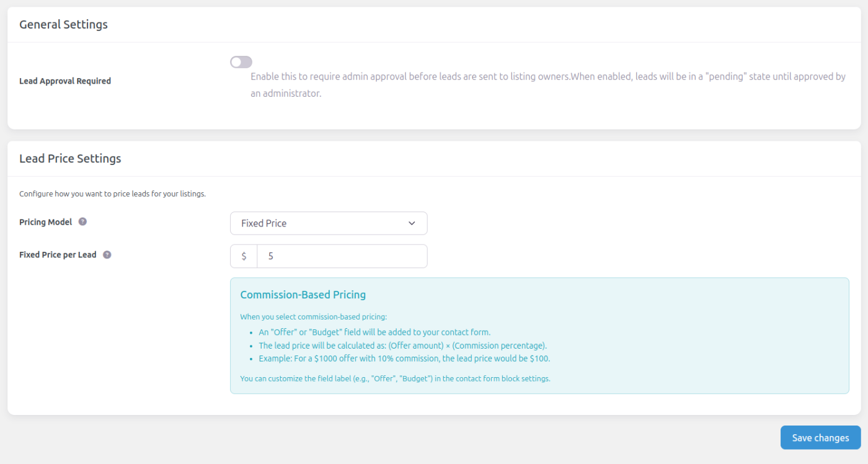This screenshot has width=868, height=464.
Task: Click the lead approval description text
Action: click(x=548, y=86)
